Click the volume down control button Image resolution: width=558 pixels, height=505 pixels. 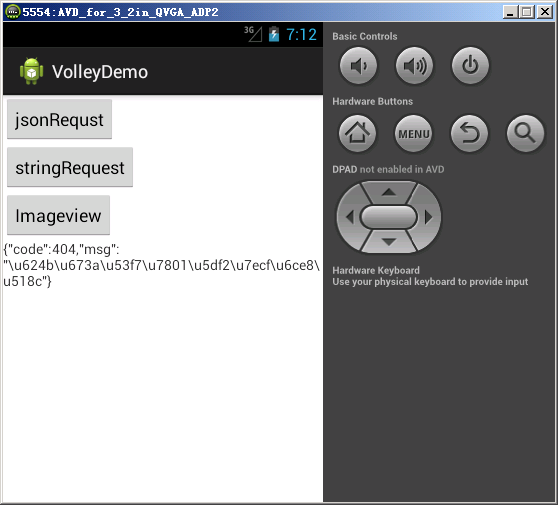click(358, 65)
